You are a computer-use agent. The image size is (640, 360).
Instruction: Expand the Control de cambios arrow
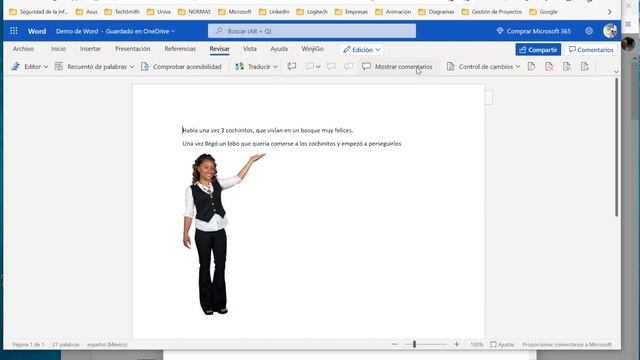(518, 67)
